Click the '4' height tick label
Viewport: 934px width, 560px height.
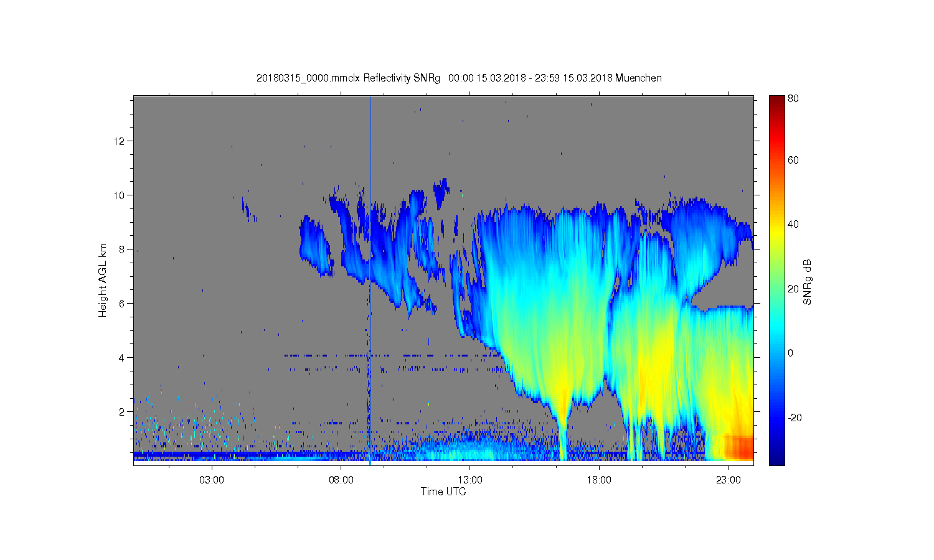(x=122, y=358)
